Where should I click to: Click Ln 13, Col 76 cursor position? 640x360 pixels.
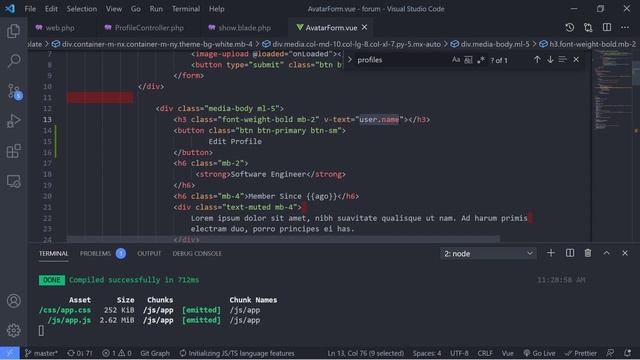[x=365, y=353]
